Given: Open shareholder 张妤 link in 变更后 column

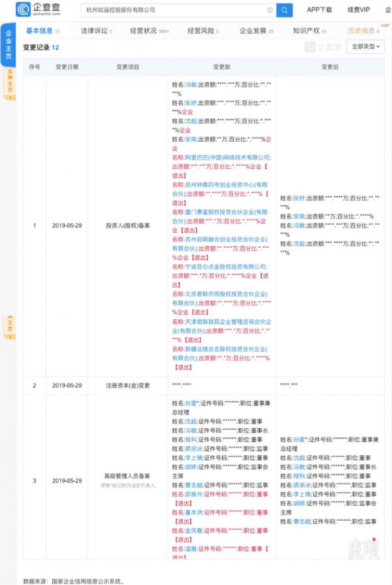Looking at the screenshot, I should click(x=299, y=198).
